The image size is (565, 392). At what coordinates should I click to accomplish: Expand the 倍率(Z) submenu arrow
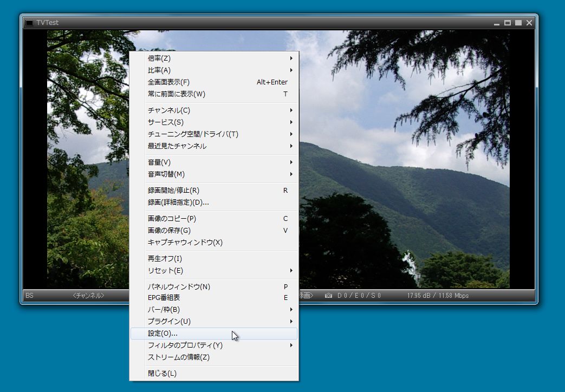[291, 58]
